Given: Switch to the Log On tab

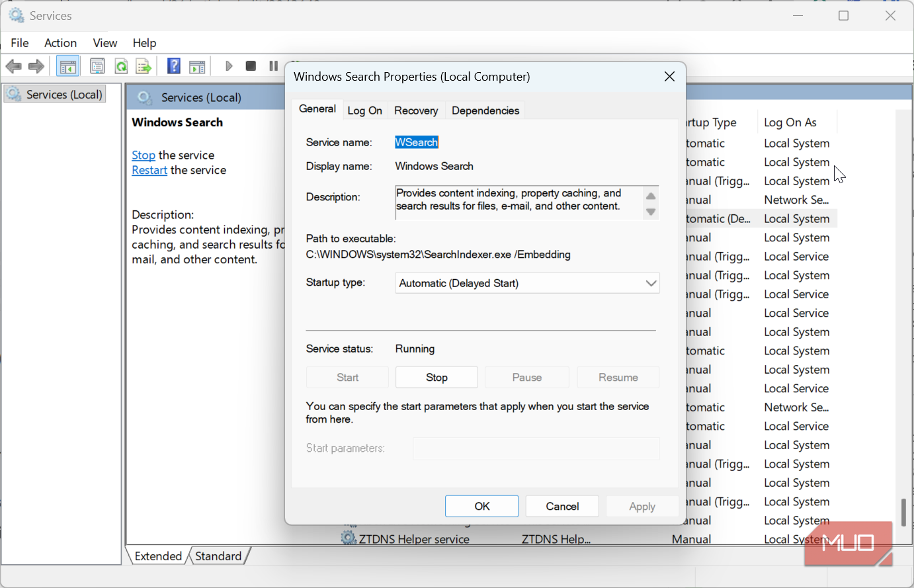Looking at the screenshot, I should [364, 110].
